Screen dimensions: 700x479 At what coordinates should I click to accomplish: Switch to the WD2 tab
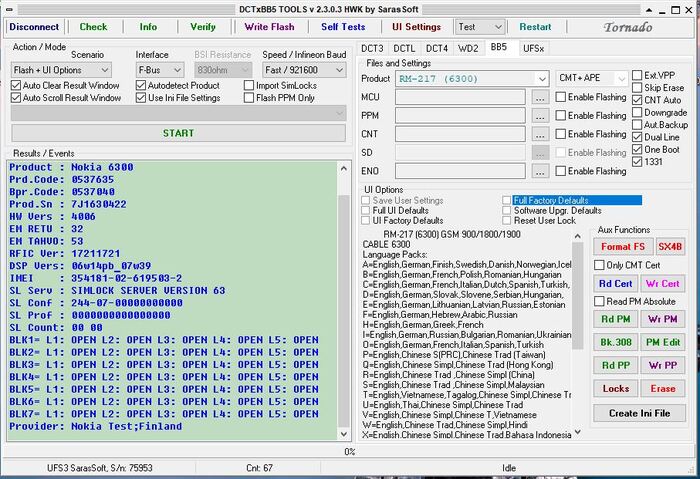click(x=468, y=48)
